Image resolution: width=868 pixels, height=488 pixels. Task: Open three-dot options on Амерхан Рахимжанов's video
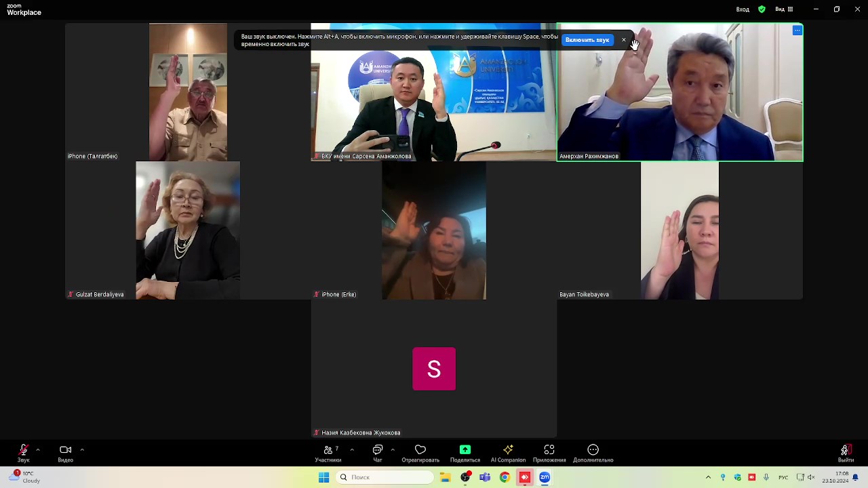click(x=797, y=30)
